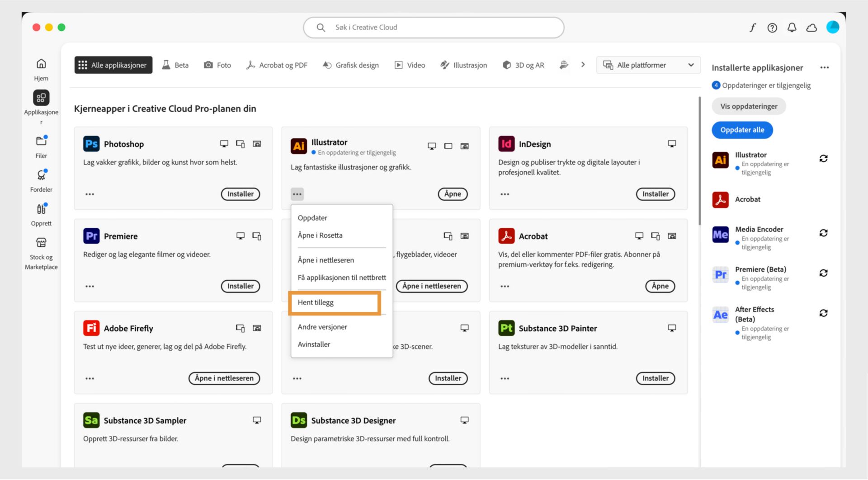This screenshot has width=868, height=480.
Task: Choose Hent tillegg in the menu
Action: (x=341, y=303)
